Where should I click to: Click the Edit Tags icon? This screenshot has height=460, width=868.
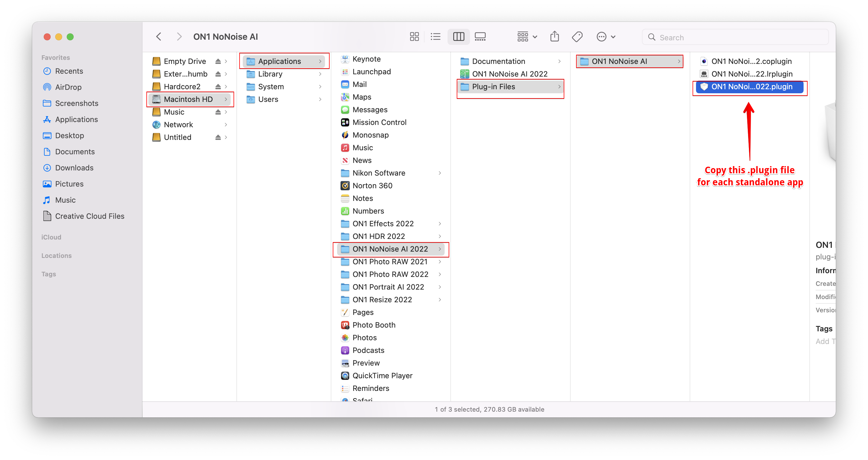pos(577,37)
